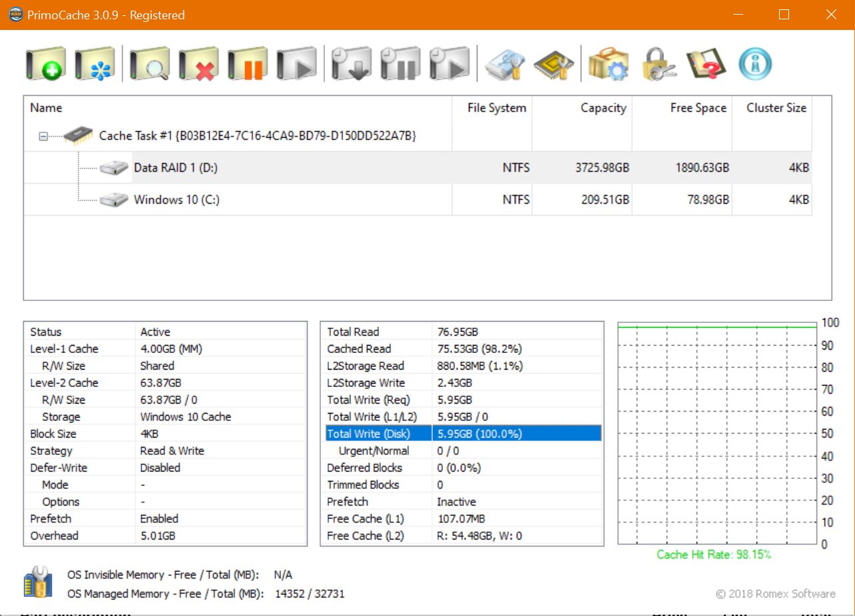Select the Overhead 5.01GB row

pyautogui.click(x=166, y=535)
